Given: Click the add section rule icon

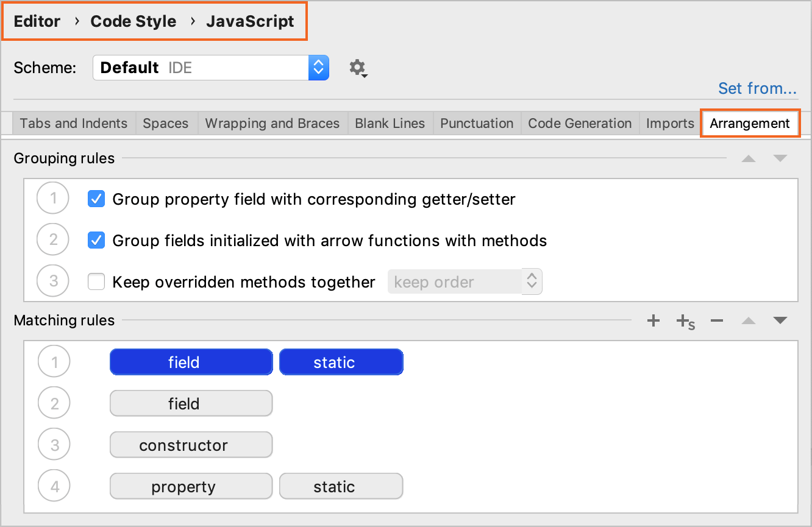Looking at the screenshot, I should tap(685, 320).
